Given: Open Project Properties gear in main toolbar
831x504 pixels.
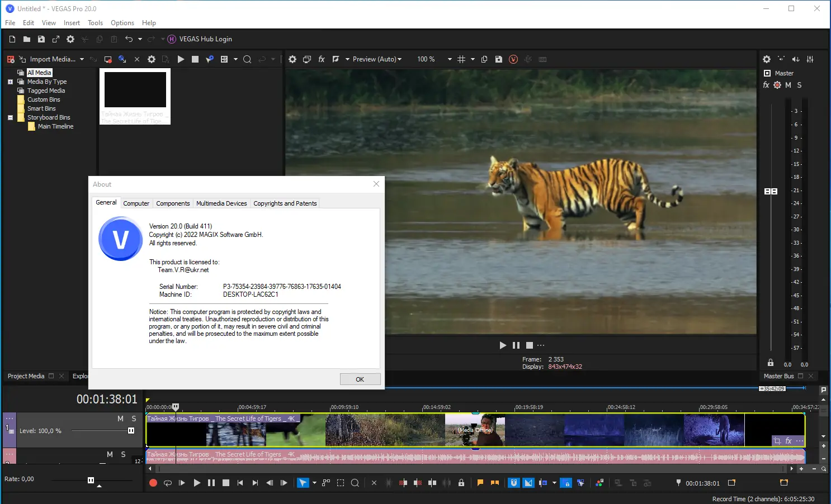Looking at the screenshot, I should point(70,39).
